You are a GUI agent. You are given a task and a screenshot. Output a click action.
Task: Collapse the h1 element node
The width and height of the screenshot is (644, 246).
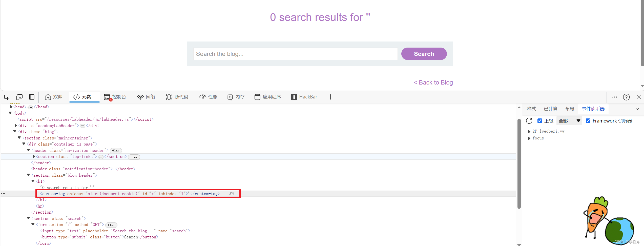(33, 181)
